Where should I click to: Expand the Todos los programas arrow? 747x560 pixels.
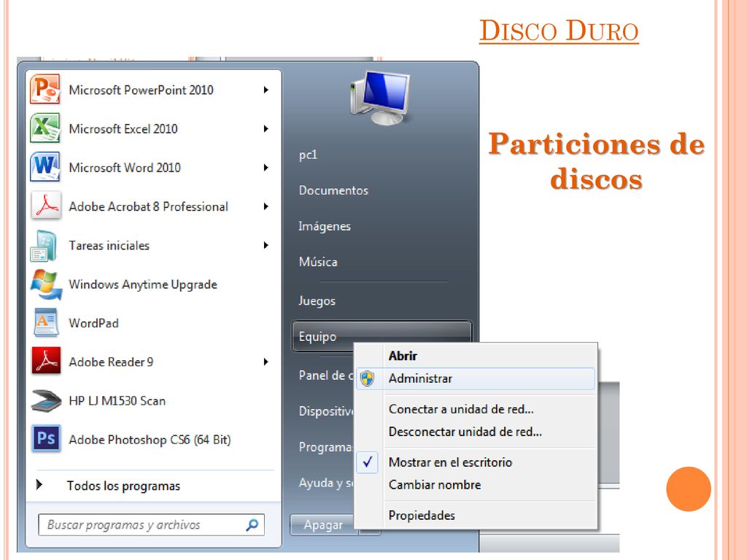pos(39,485)
